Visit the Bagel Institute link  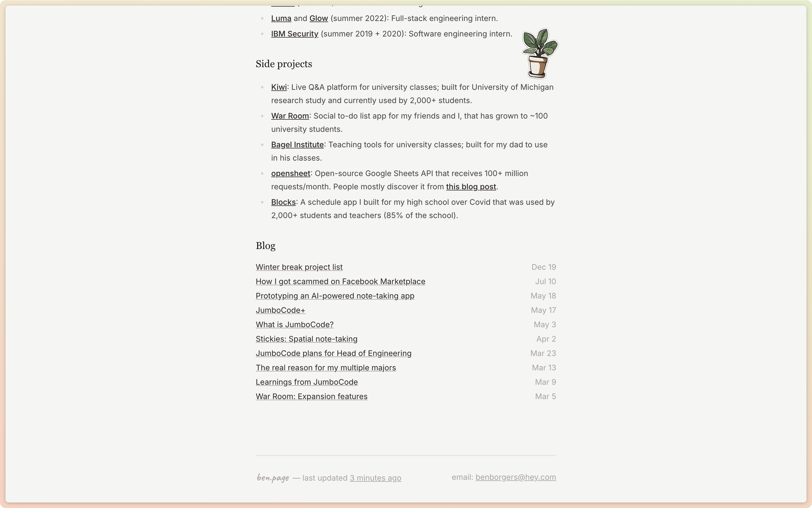pos(297,145)
